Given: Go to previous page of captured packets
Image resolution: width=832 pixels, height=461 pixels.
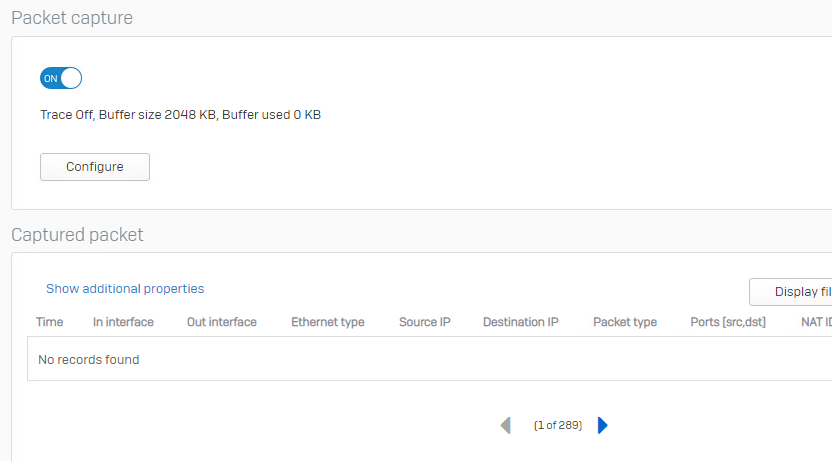Looking at the screenshot, I should coord(506,425).
